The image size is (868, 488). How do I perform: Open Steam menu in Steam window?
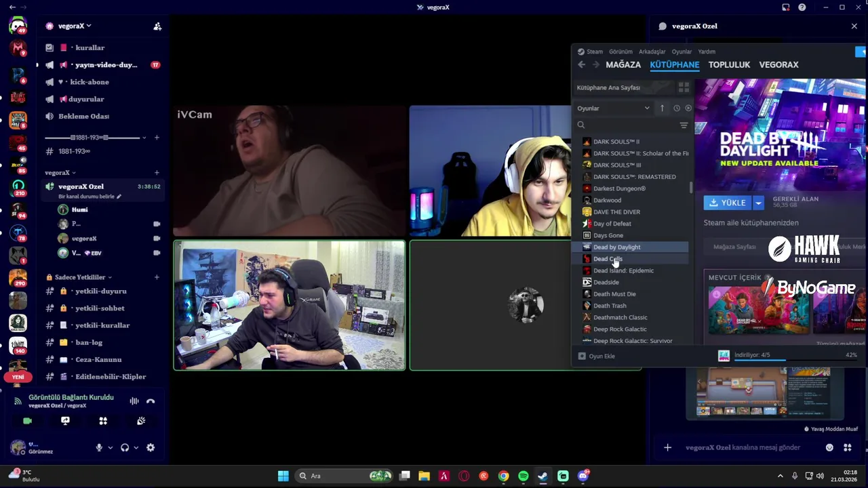pos(595,52)
